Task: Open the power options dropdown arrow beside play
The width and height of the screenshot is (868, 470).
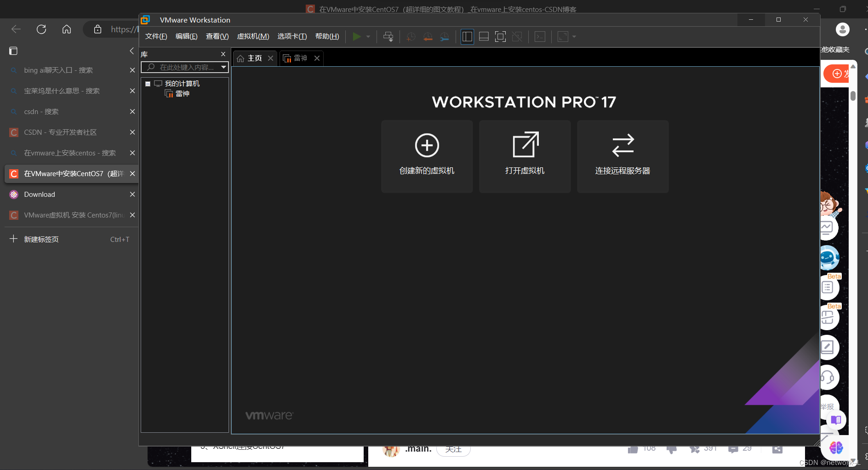Action: (368, 37)
